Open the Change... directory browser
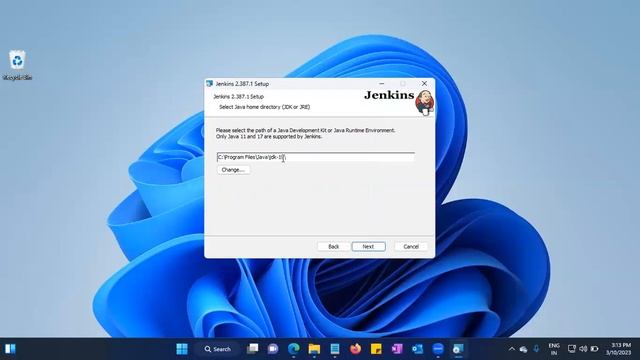 pos(233,170)
